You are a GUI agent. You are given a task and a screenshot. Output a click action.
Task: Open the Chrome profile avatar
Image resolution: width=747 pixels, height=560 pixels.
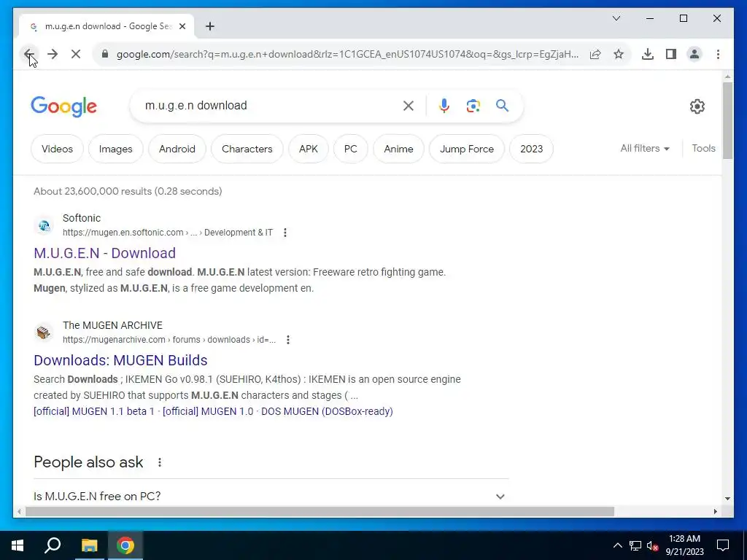pos(694,54)
